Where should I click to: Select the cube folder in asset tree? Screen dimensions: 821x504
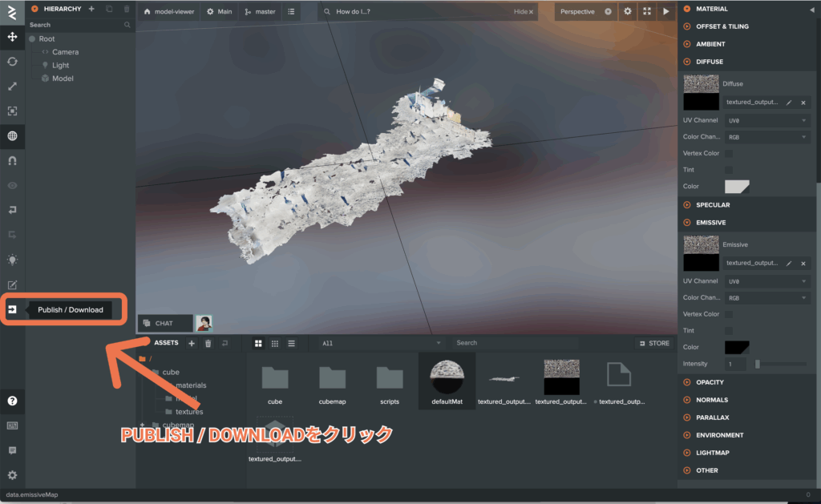171,372
